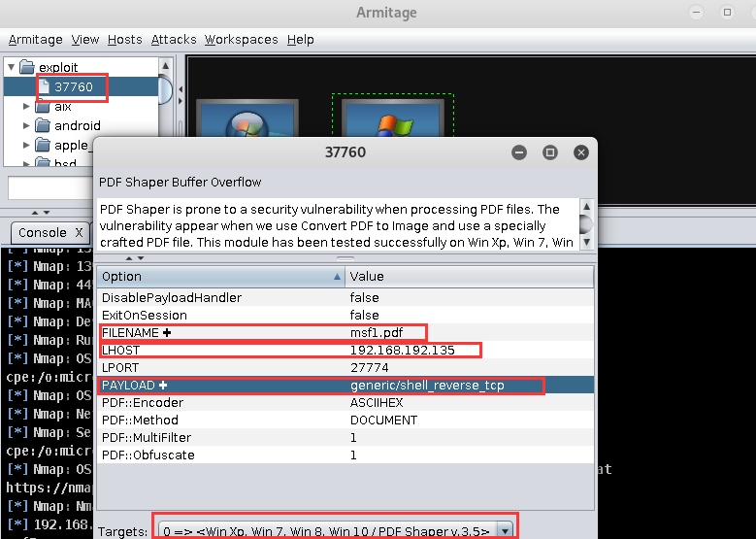
Task: Open the Armitage menu
Action: click(35, 40)
